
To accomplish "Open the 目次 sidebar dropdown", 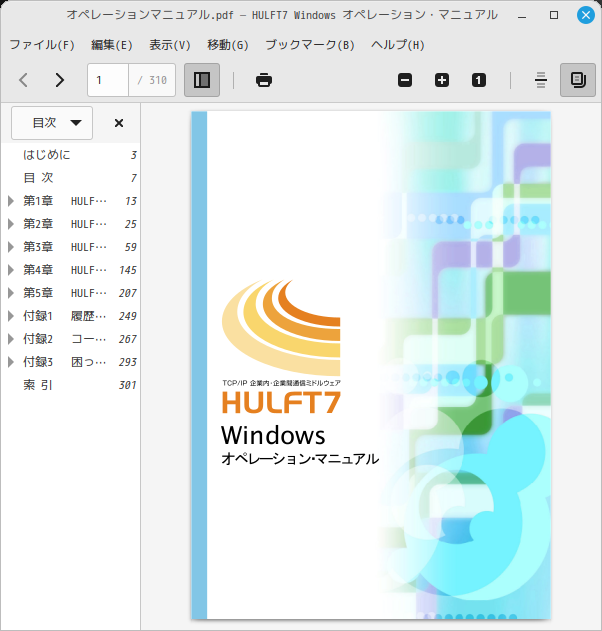I will [52, 123].
